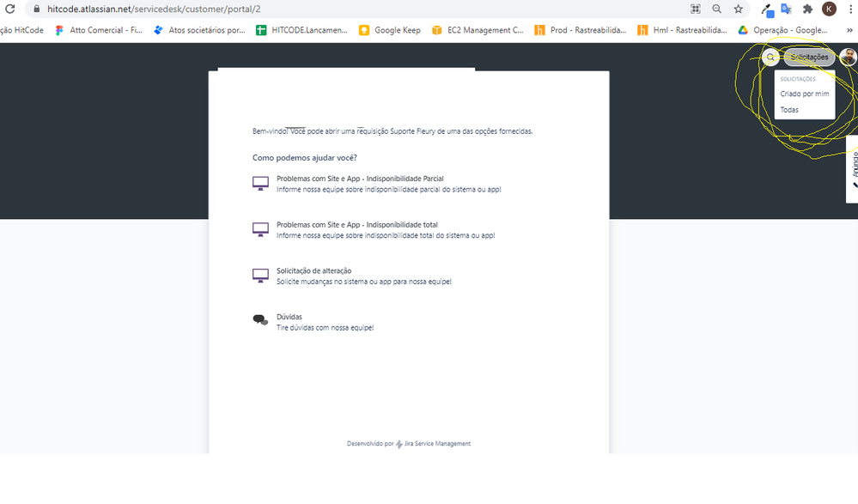Image resolution: width=858 pixels, height=504 pixels.
Task: Open the Atto Comercial Figma bookmark
Action: pos(99,30)
